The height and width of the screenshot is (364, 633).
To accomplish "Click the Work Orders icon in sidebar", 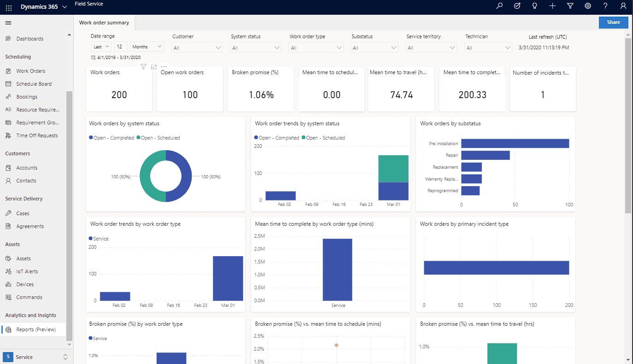I will pos(8,71).
